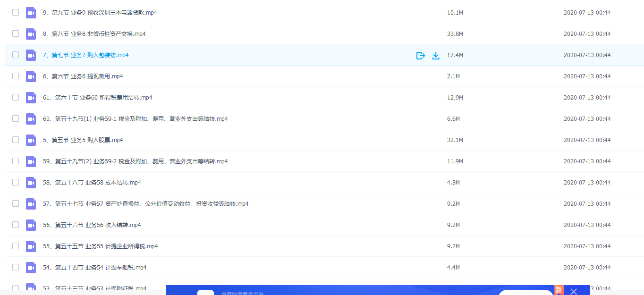Viewport: 644px width, 295px height.
Task: Select the checkbox for 收入结转.mp4
Action: click(x=16, y=225)
